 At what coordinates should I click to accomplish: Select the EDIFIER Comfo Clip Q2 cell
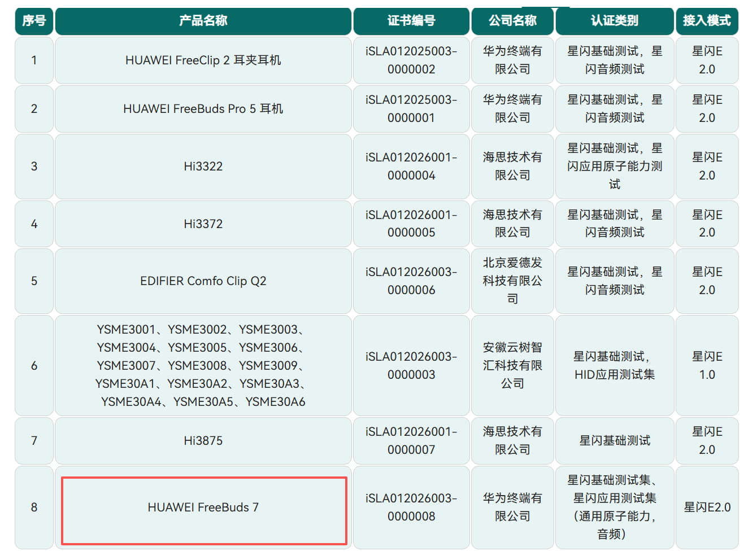[203, 281]
